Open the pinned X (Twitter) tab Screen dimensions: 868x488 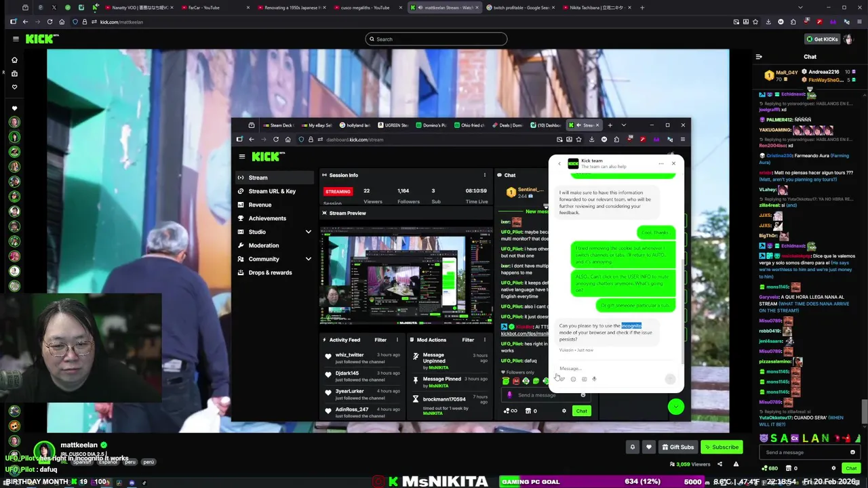coord(54,7)
